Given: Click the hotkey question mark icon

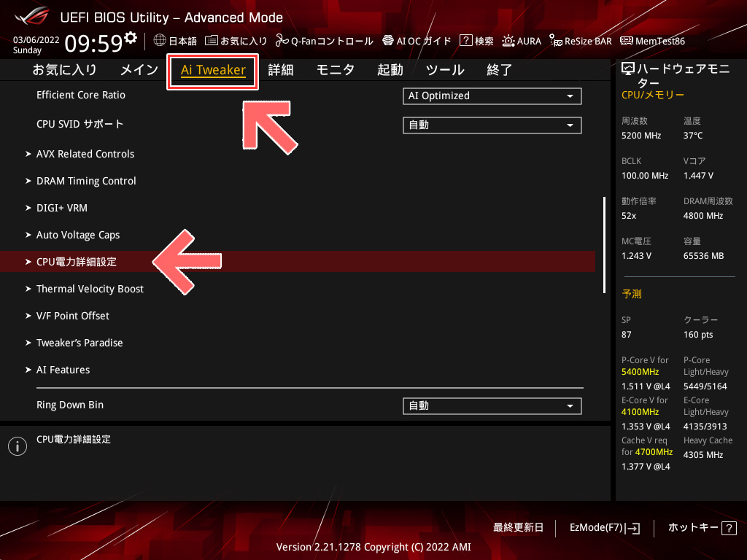Looking at the screenshot, I should (x=729, y=528).
